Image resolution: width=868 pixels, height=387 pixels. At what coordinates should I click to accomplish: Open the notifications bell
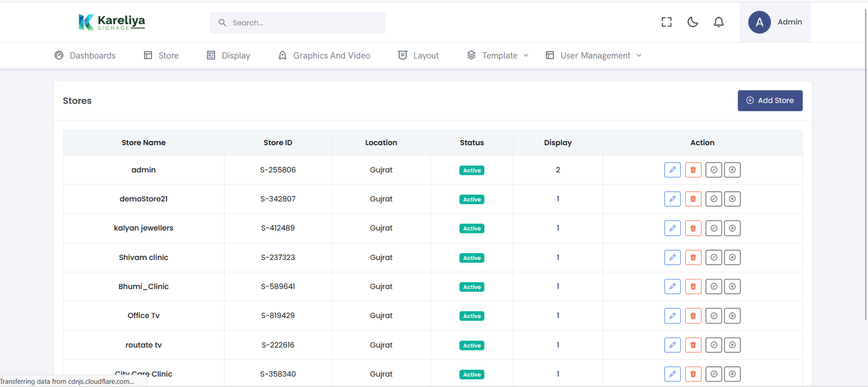click(x=719, y=22)
